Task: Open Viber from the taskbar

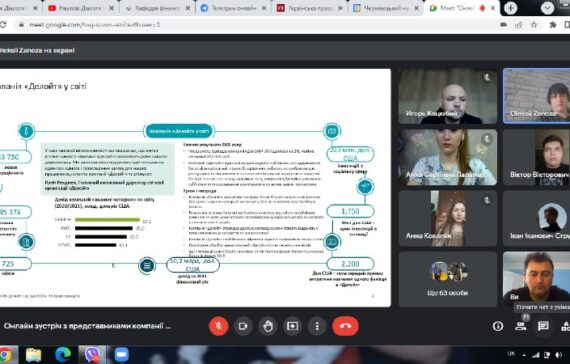Action: pos(92,355)
